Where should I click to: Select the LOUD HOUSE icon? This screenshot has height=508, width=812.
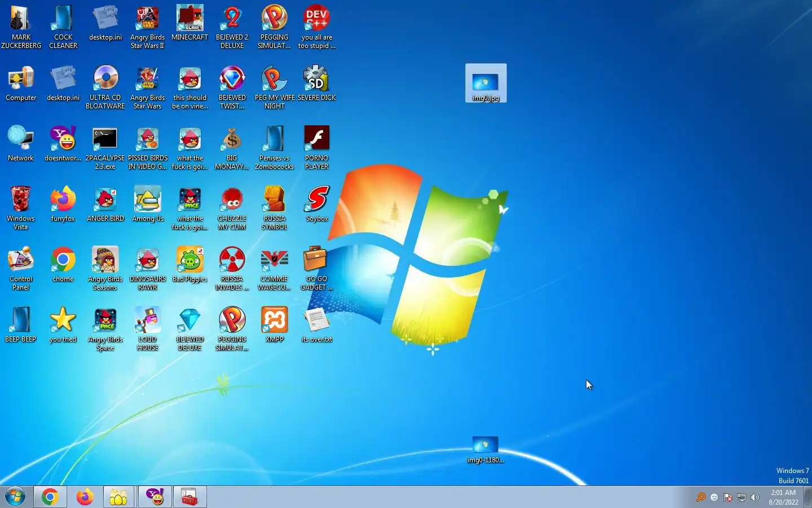tap(148, 329)
